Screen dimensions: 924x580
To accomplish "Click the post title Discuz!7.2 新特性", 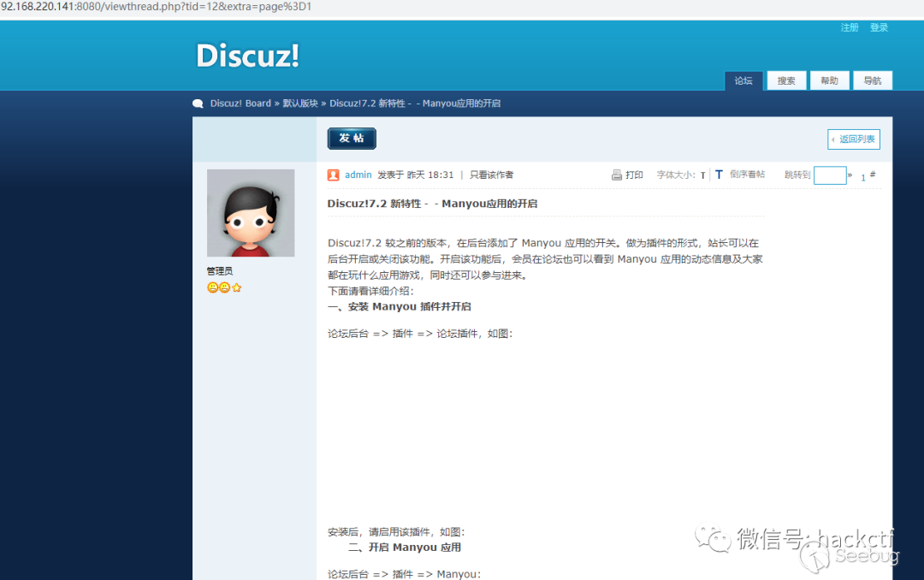I will point(432,204).
